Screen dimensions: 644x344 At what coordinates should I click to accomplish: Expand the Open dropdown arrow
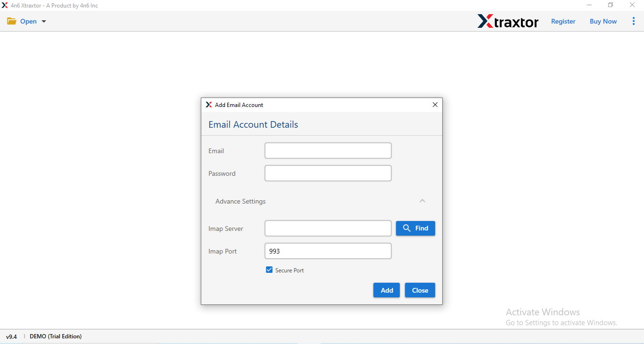click(43, 21)
